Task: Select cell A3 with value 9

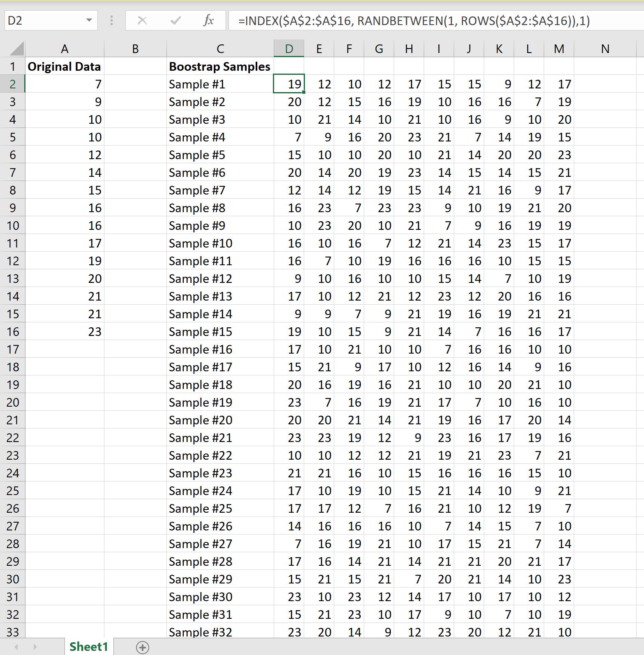Action: tap(65, 102)
